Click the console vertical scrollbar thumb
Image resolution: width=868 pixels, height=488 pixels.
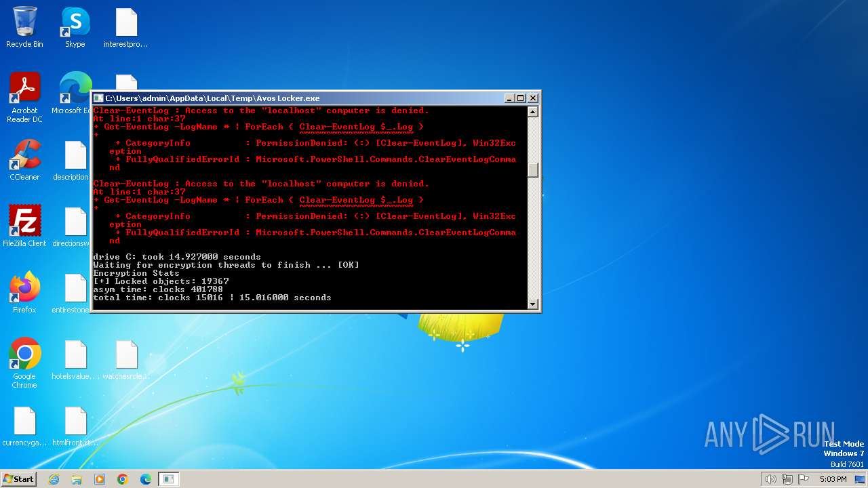point(533,170)
